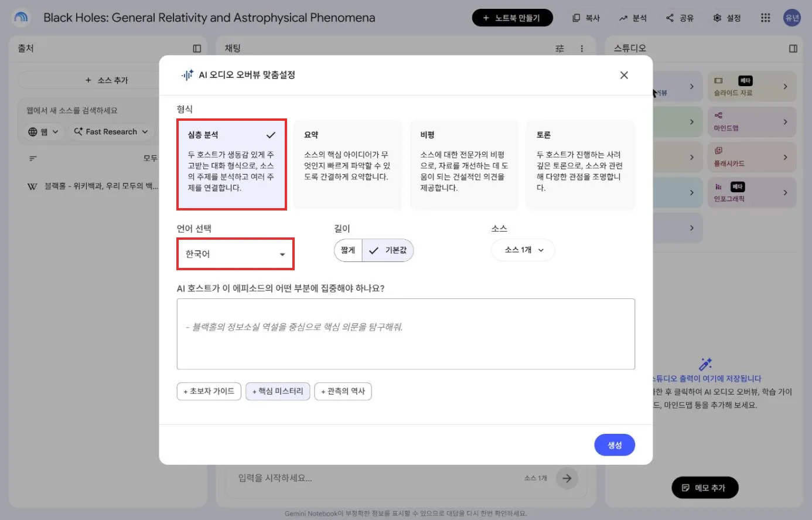The image size is (812, 520).
Task: Click the 생성 button
Action: (x=615, y=445)
